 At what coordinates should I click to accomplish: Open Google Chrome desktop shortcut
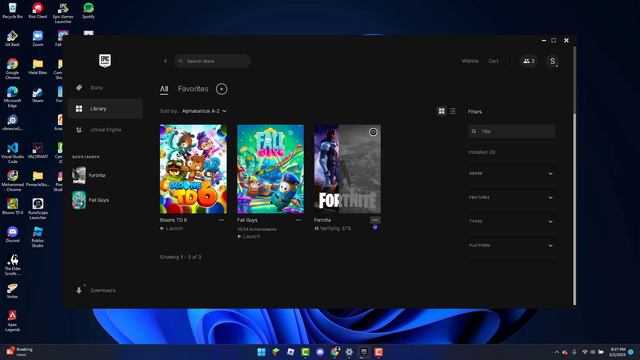pyautogui.click(x=12, y=69)
